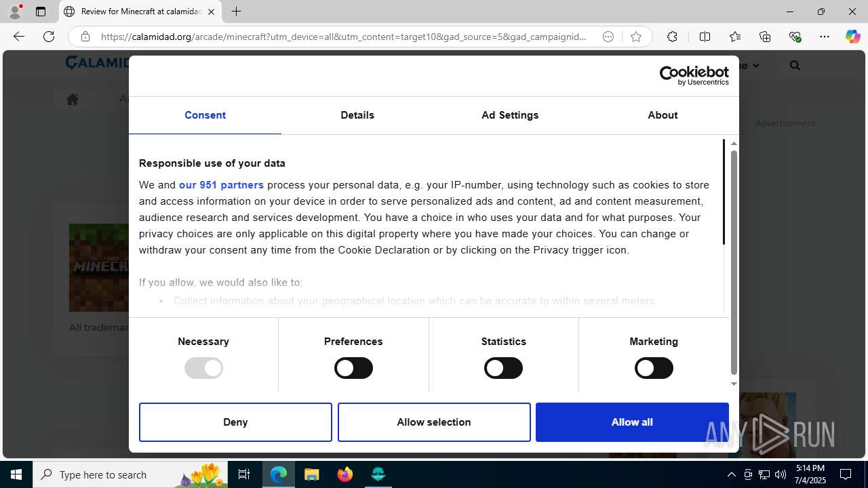The height and width of the screenshot is (488, 868).
Task: Click the reader/immersive icon in address bar
Action: (608, 37)
